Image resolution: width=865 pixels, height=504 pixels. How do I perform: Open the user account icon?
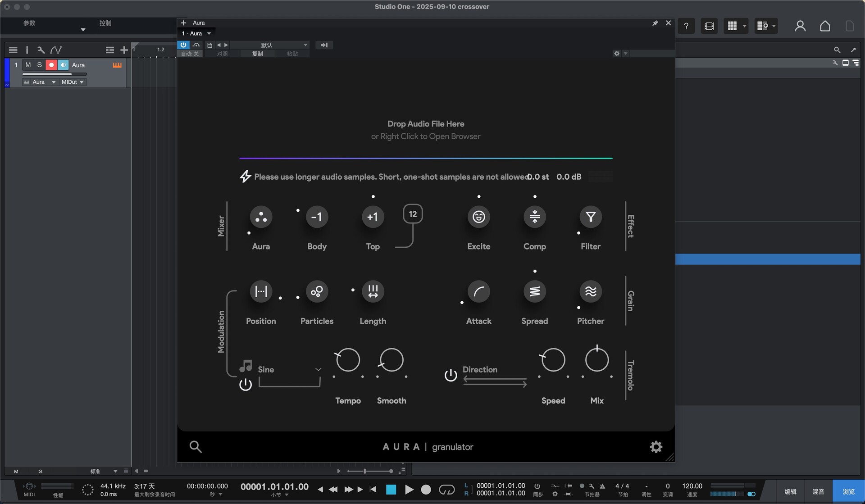pos(800,26)
